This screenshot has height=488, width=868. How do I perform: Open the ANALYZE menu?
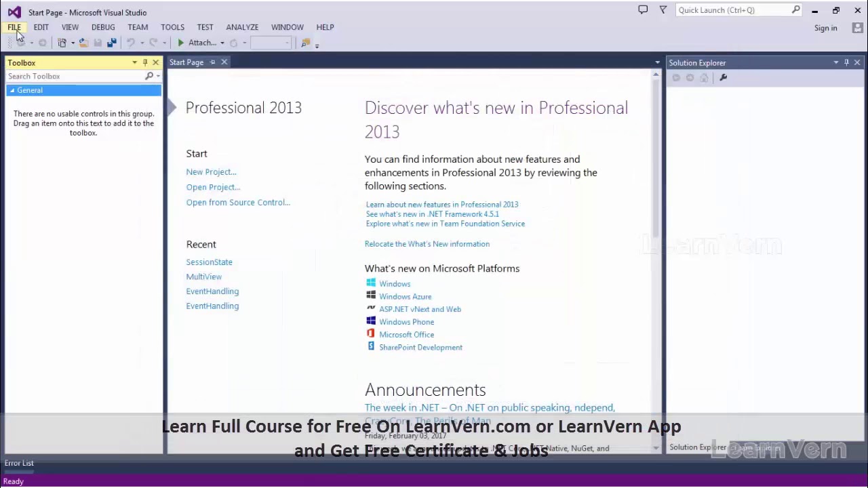pyautogui.click(x=242, y=27)
